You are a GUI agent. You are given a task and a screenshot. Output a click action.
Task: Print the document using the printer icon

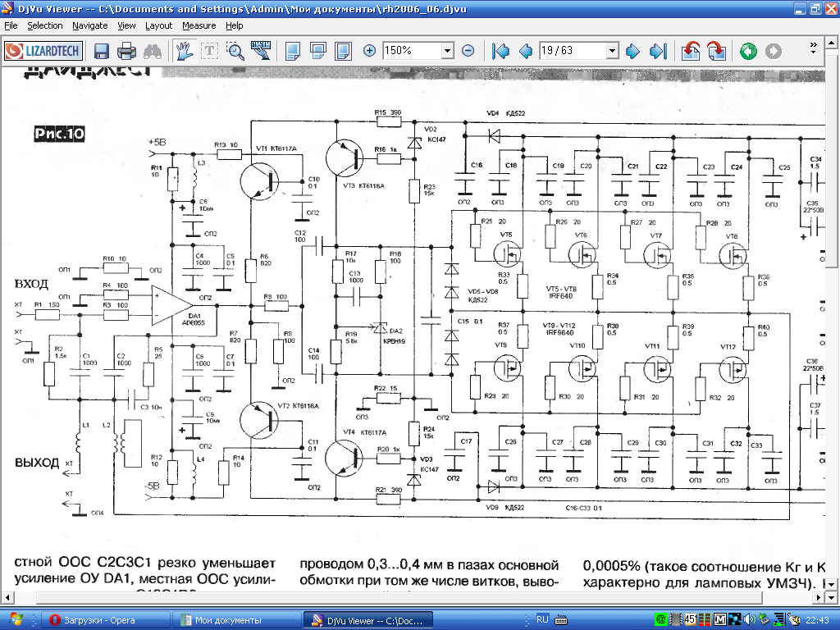tap(126, 52)
